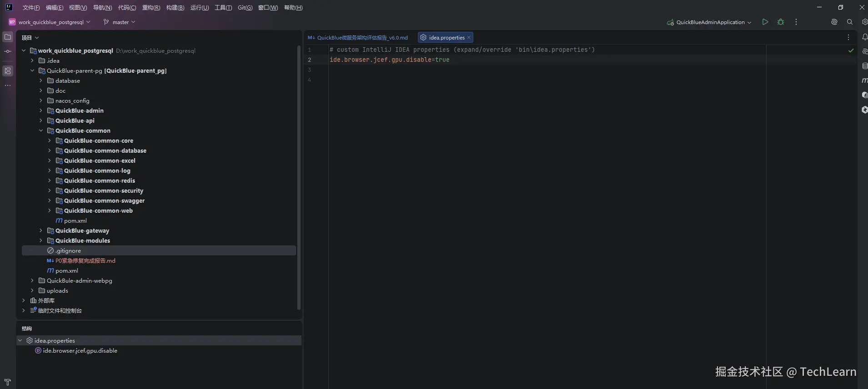Expand the .idea folder arrow
868x389 pixels.
click(x=32, y=60)
